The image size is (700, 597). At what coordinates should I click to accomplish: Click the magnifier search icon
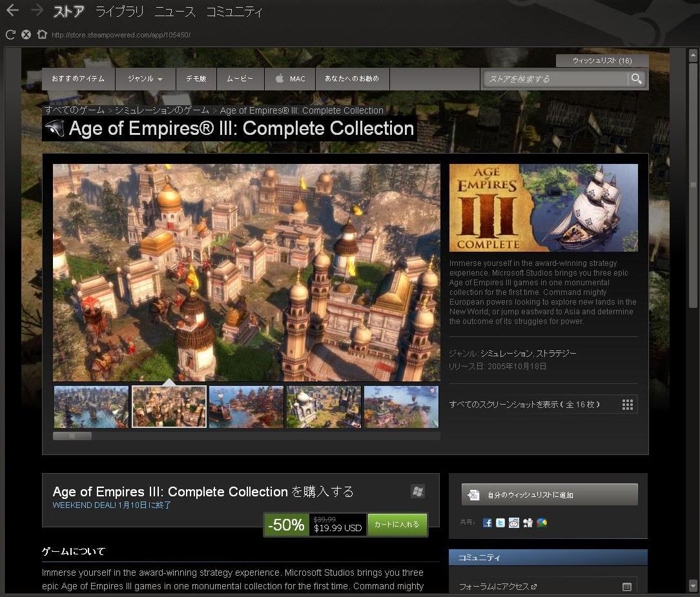click(x=637, y=79)
